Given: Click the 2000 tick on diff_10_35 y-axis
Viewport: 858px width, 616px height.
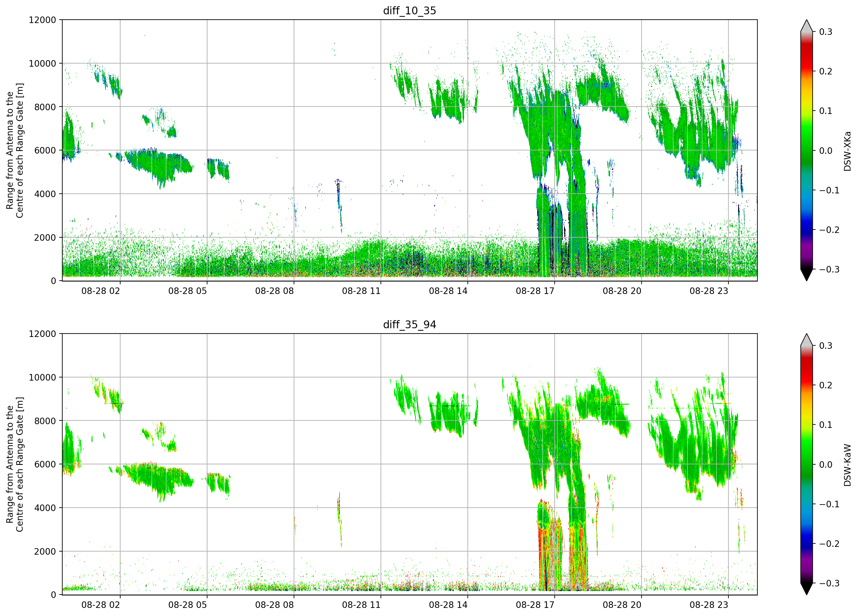Looking at the screenshot, I should point(45,238).
